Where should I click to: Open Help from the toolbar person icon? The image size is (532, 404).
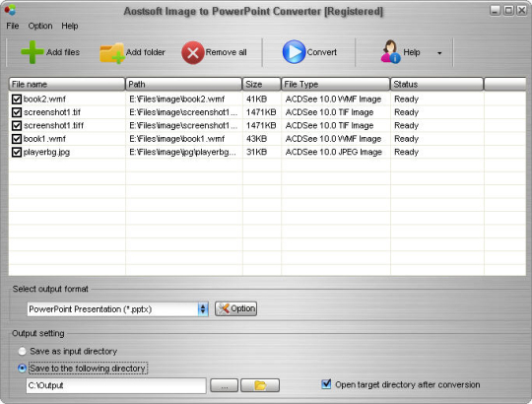tap(390, 51)
